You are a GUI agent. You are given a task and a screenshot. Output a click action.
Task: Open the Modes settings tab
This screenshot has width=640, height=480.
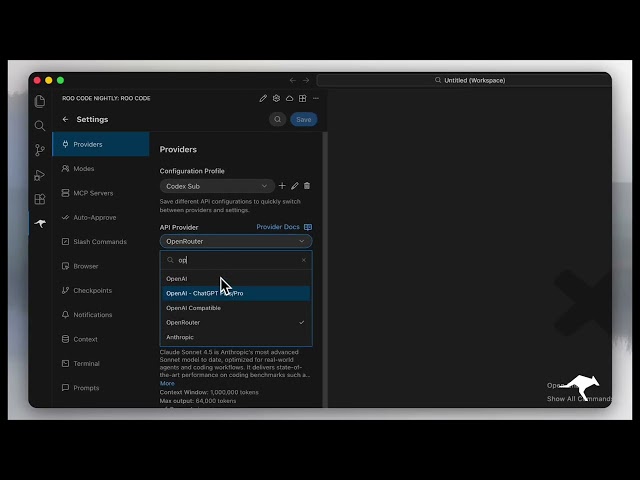pyautogui.click(x=101, y=169)
